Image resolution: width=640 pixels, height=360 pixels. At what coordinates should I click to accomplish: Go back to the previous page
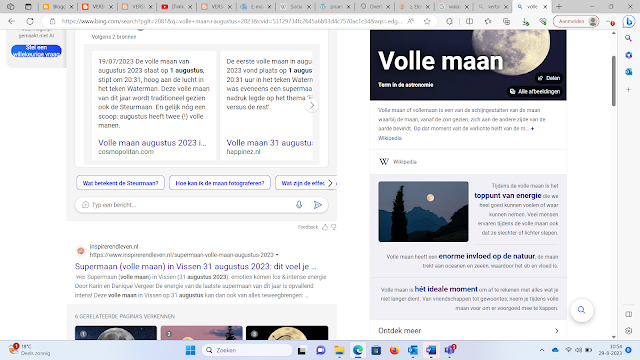pos(11,21)
